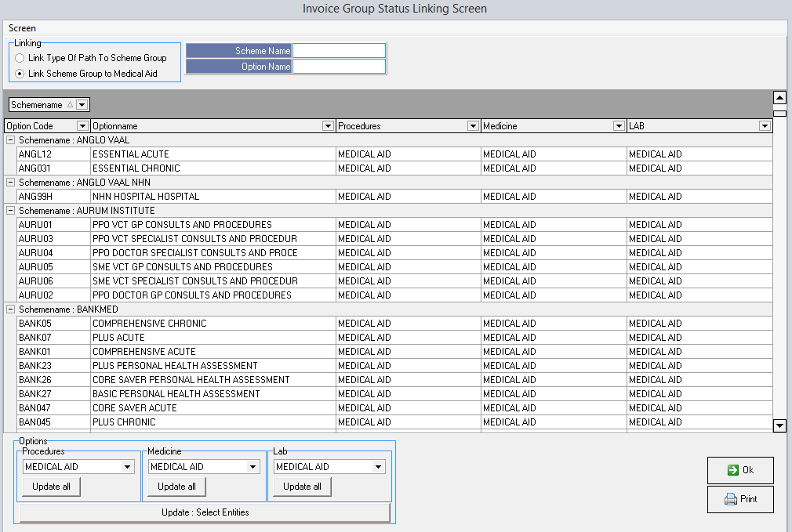Image resolution: width=792 pixels, height=532 pixels.
Task: Open the LAB column filter arrow
Action: point(765,126)
